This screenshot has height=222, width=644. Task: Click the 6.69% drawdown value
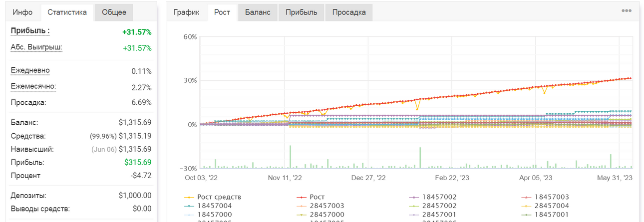pyautogui.click(x=141, y=102)
